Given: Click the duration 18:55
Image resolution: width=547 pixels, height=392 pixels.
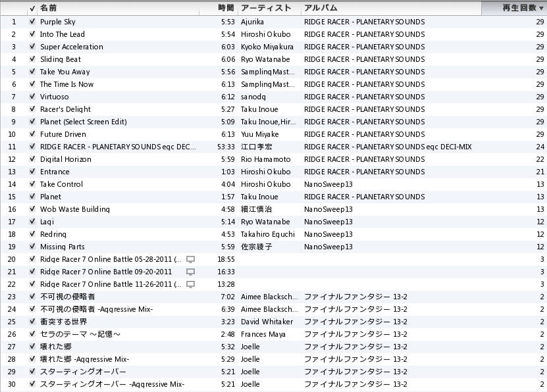Looking at the screenshot, I should pos(226,259).
